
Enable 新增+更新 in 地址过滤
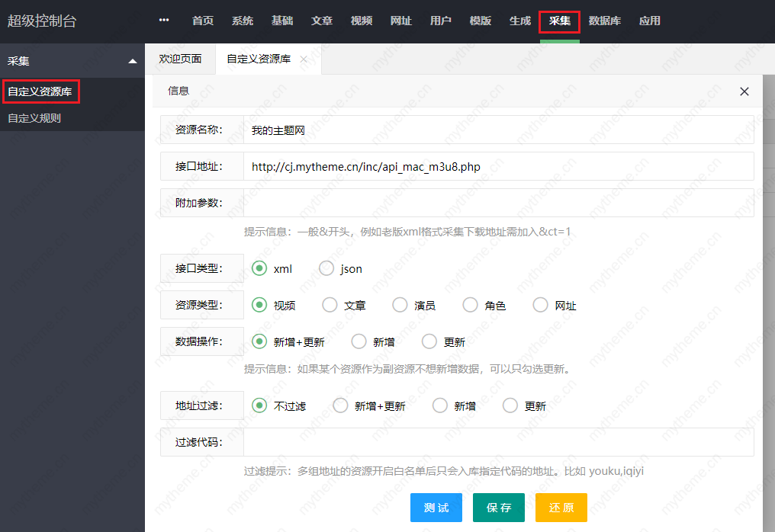(340, 405)
